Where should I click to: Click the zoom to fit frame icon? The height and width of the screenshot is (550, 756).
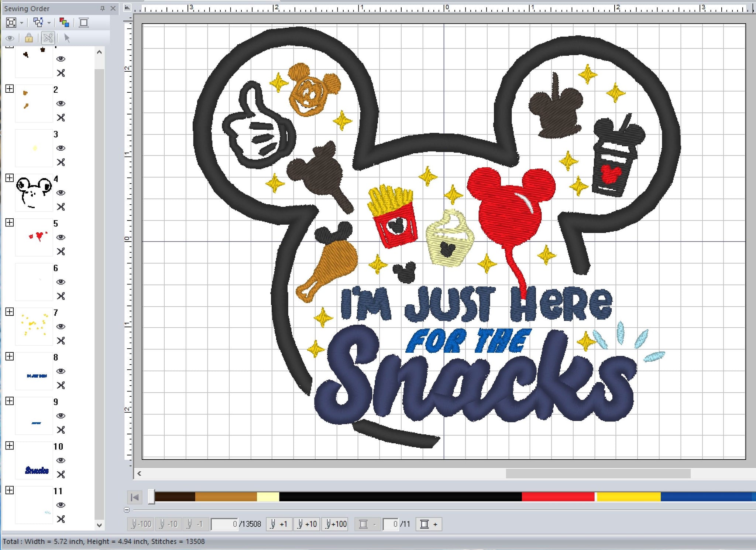[x=11, y=23]
